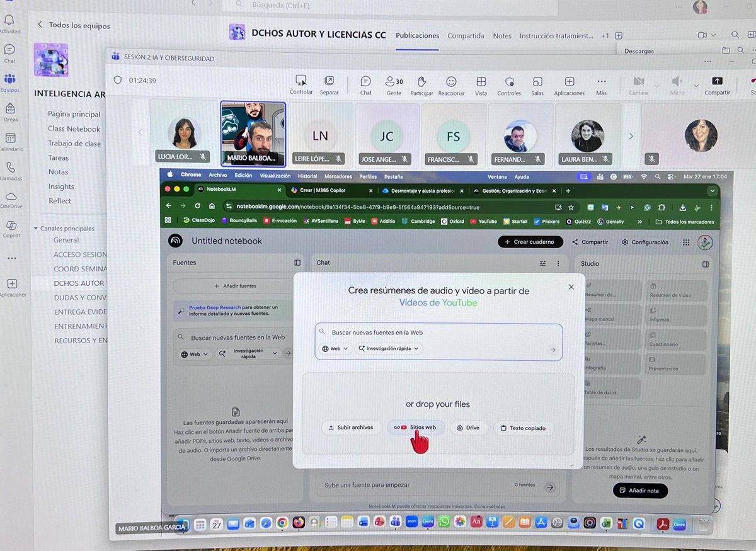Open NotebookLM Configuración
The image size is (756, 551).
pos(645,242)
